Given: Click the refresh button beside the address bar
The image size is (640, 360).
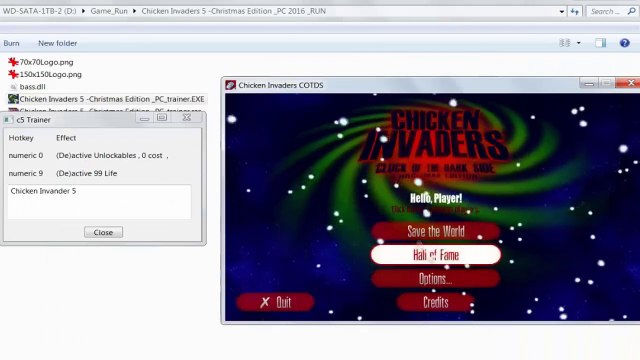Looking at the screenshot, I should (x=575, y=11).
